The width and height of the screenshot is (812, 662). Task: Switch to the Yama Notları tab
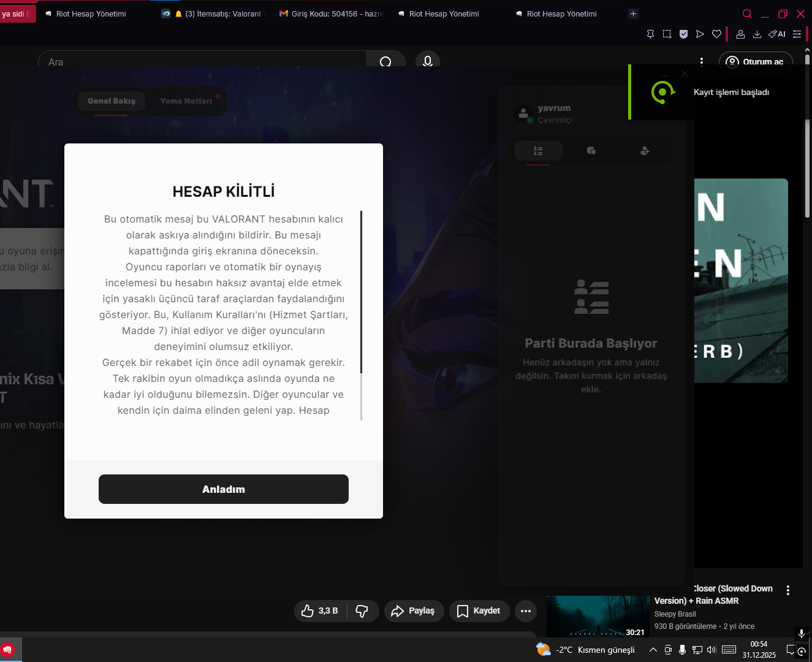point(186,101)
